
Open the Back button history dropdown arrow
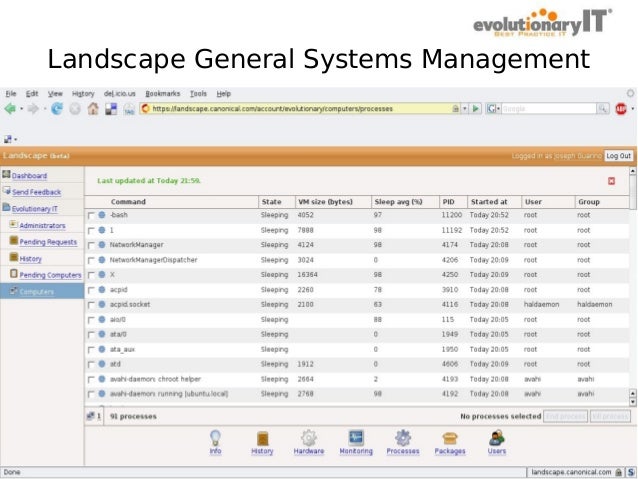click(x=22, y=109)
